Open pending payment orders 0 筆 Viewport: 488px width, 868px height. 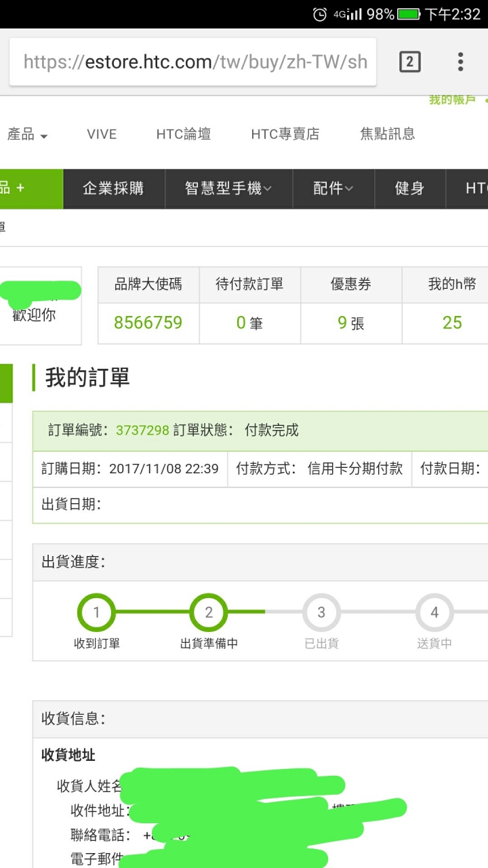(249, 323)
